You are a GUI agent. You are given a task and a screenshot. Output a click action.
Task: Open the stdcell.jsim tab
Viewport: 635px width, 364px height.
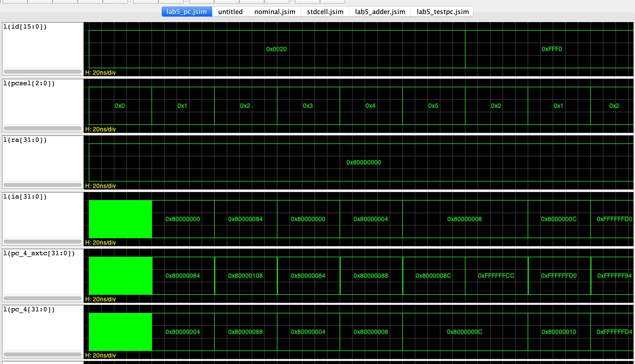(x=325, y=12)
